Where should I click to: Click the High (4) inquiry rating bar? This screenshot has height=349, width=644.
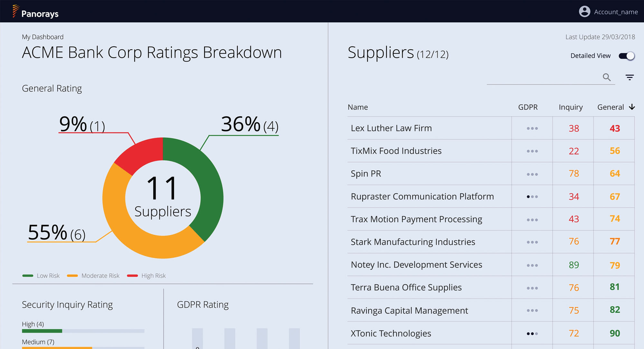coord(83,331)
